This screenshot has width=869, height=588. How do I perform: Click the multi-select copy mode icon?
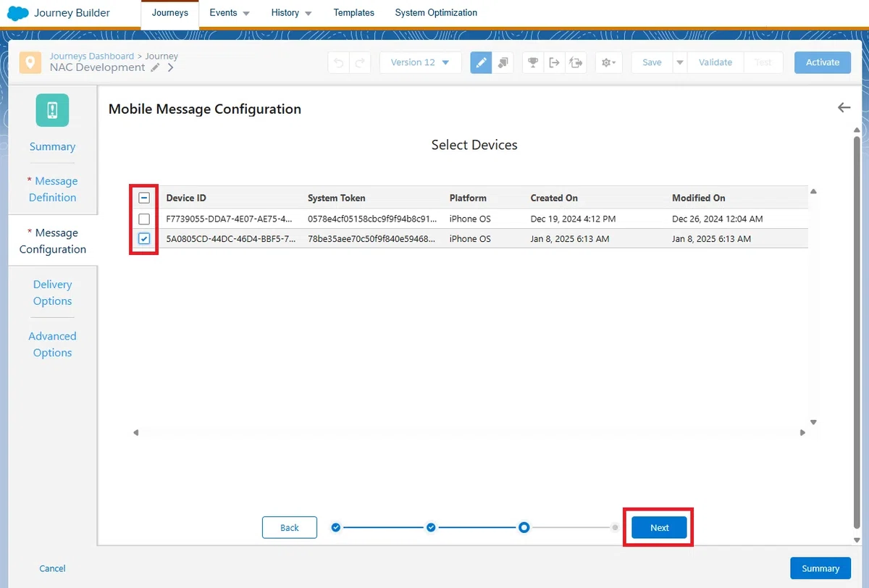click(x=503, y=62)
